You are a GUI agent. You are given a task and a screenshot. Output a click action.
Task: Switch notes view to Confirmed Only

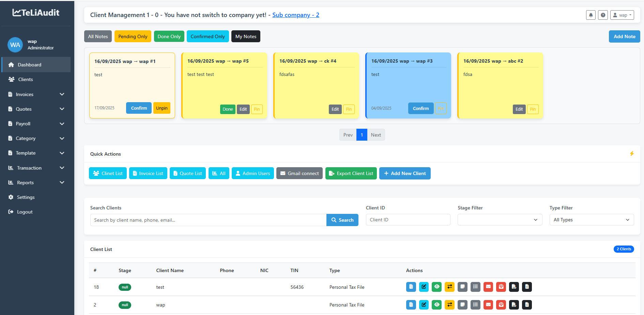tap(208, 36)
